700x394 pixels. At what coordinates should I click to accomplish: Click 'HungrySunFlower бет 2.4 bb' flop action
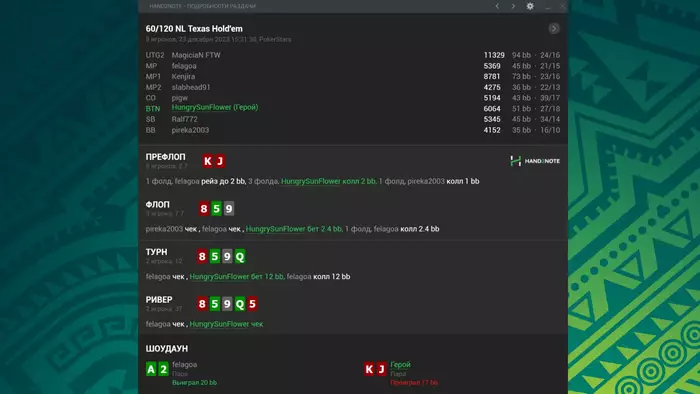[294, 229]
